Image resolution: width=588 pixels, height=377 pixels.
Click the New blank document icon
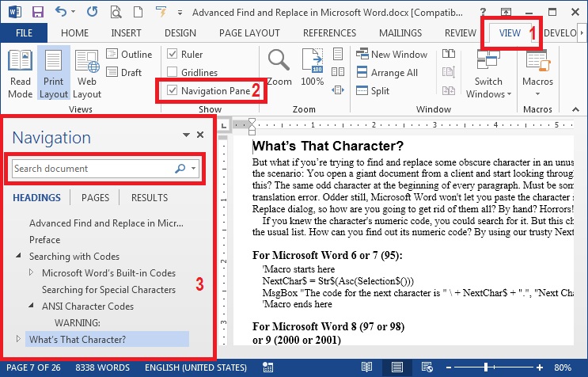coord(138,12)
